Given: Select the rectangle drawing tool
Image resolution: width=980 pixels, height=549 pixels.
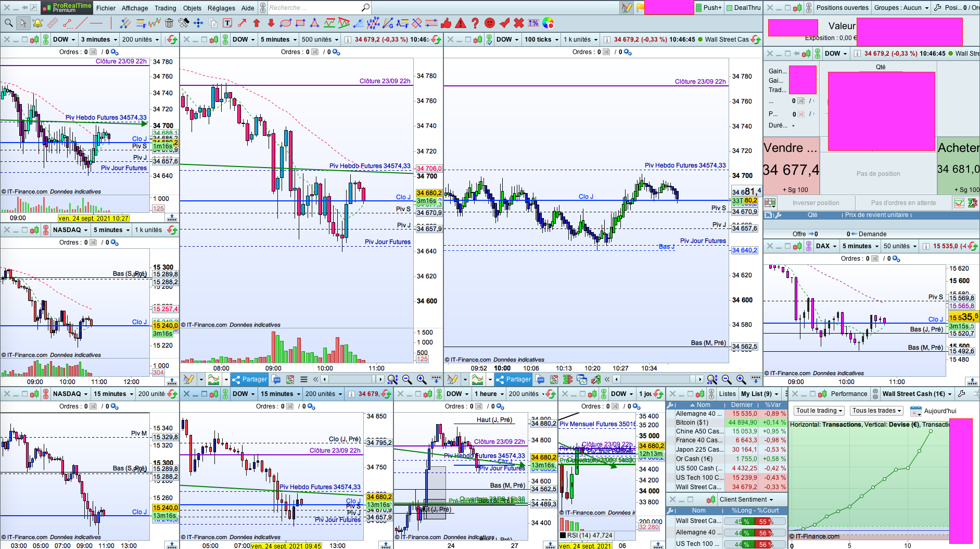Looking at the screenshot, I should (300, 23).
